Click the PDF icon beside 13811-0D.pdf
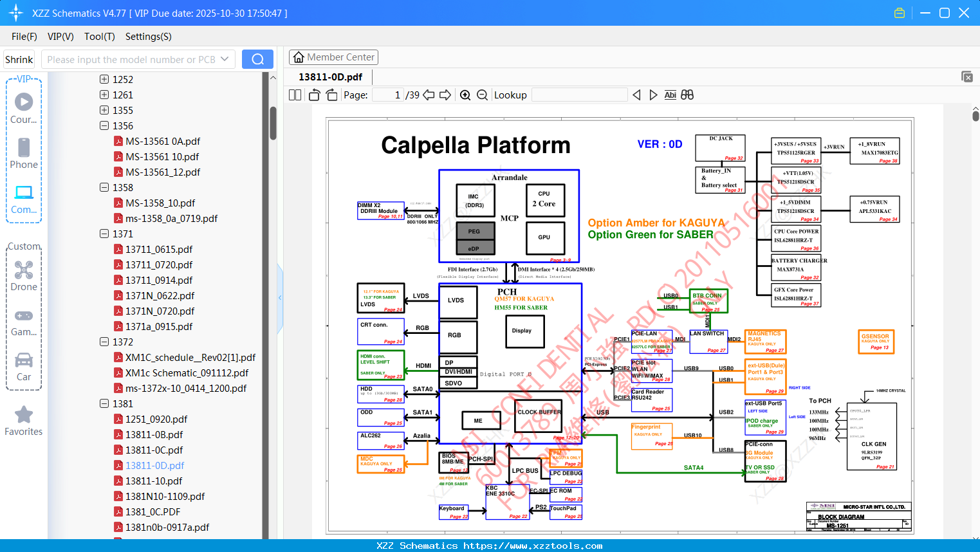 [x=118, y=465]
